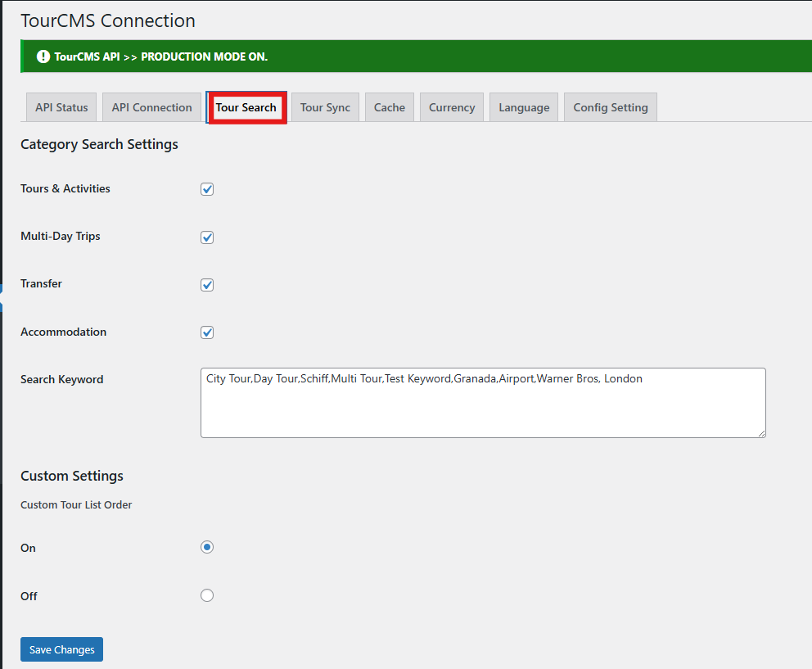Choose Off for Custom Tour List Order

(x=207, y=595)
